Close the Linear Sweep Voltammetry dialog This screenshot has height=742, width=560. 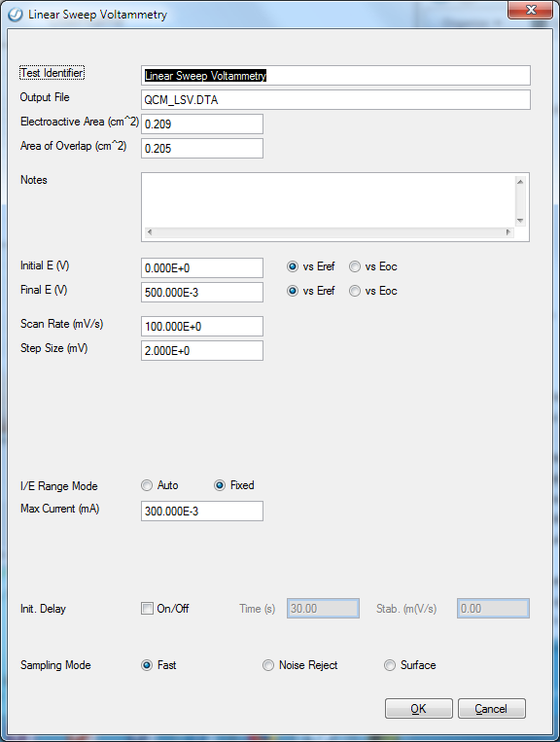[x=530, y=10]
